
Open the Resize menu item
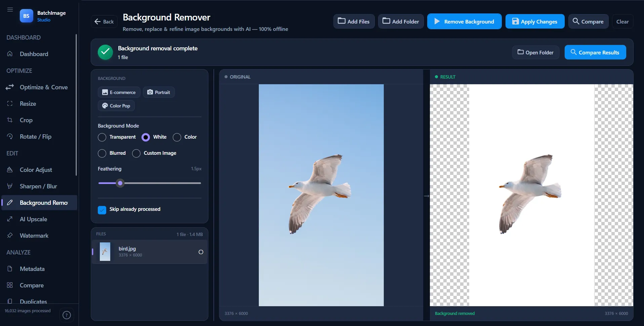[39, 104]
